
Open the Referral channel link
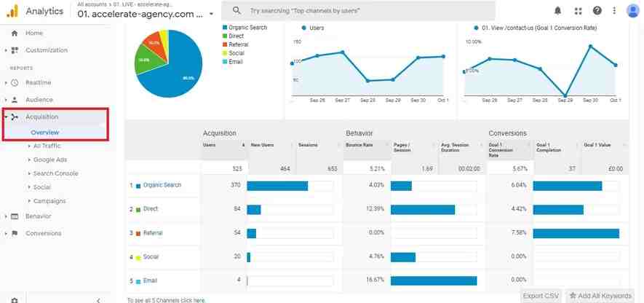(x=153, y=233)
